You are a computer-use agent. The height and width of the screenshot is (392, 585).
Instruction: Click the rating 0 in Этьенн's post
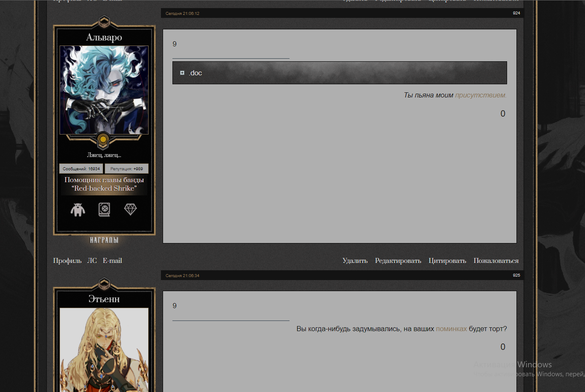coord(503,347)
